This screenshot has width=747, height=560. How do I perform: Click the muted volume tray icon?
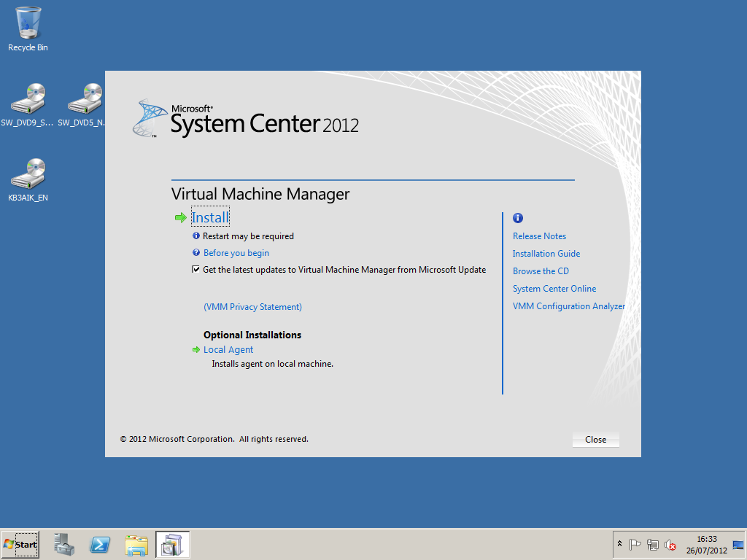(x=670, y=544)
